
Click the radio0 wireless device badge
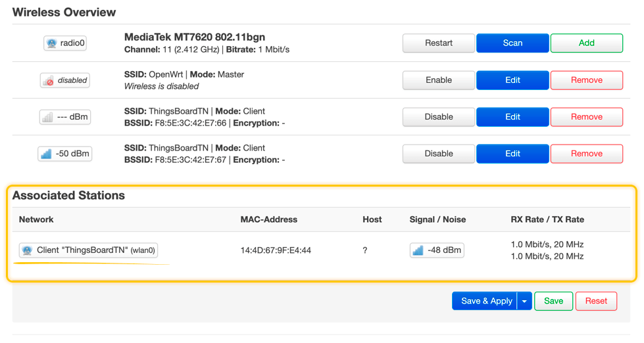pyautogui.click(x=65, y=43)
